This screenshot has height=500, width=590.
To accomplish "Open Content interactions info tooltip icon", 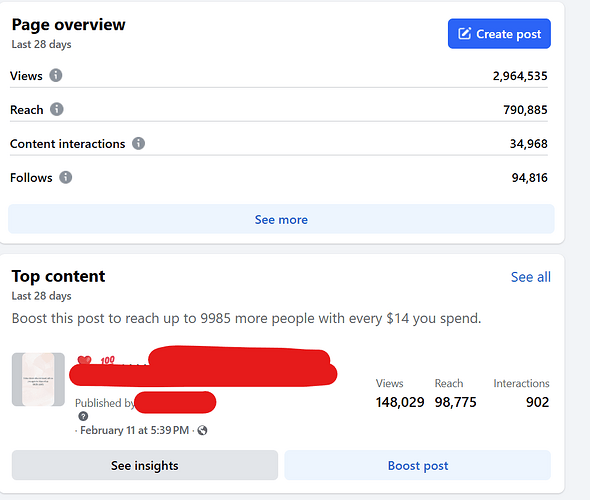I will tap(138, 143).
